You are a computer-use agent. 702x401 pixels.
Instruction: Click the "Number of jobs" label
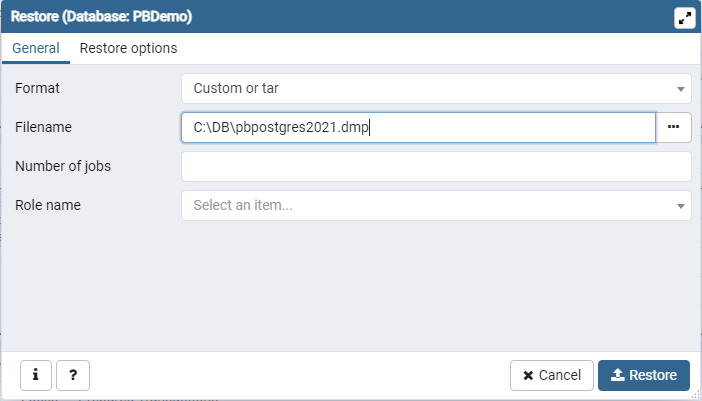click(x=63, y=166)
